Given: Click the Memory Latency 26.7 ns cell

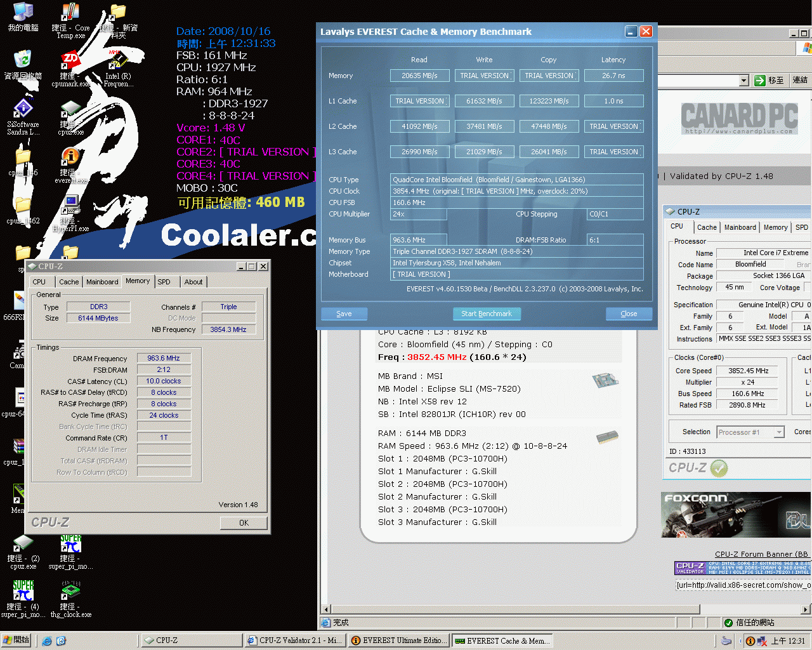Looking at the screenshot, I should pyautogui.click(x=613, y=76).
